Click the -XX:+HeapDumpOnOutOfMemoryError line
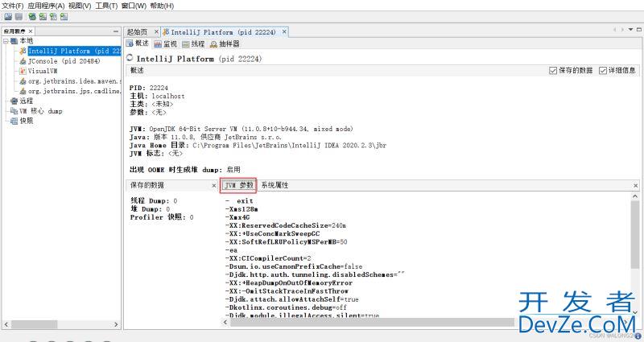The image size is (644, 342). click(289, 283)
